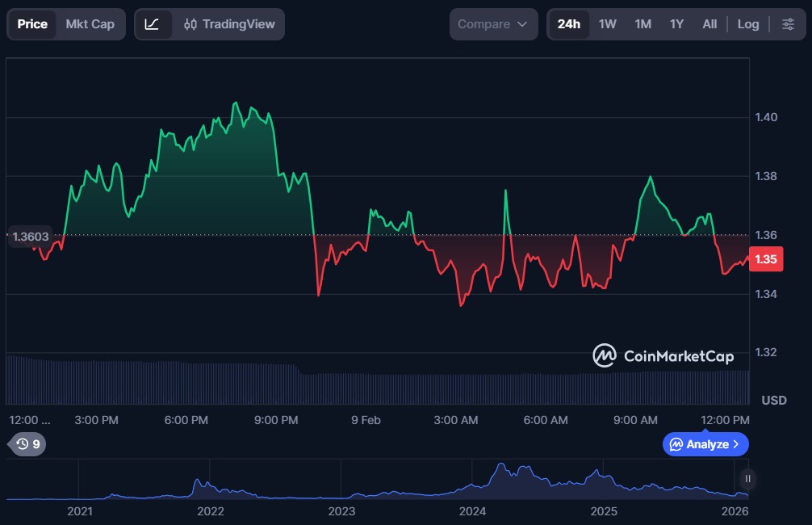
Task: Show the 1Y time range
Action: (x=676, y=24)
